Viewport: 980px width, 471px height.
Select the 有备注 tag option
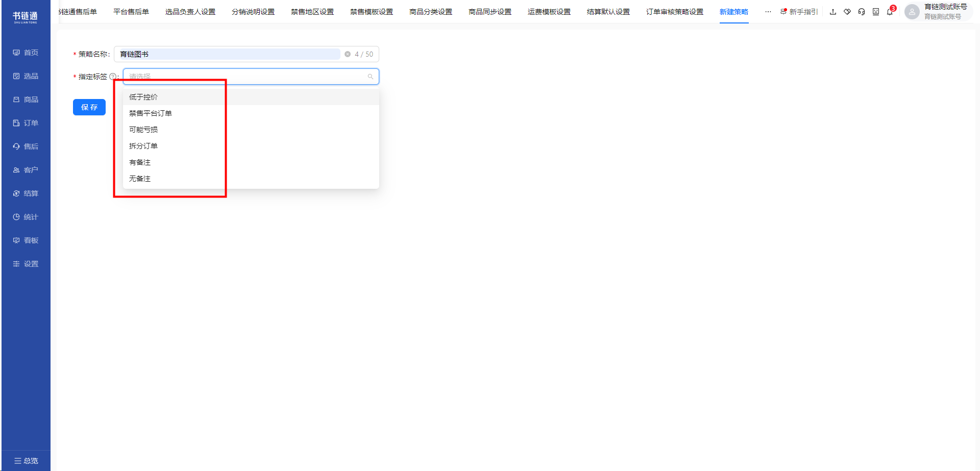[251, 162]
